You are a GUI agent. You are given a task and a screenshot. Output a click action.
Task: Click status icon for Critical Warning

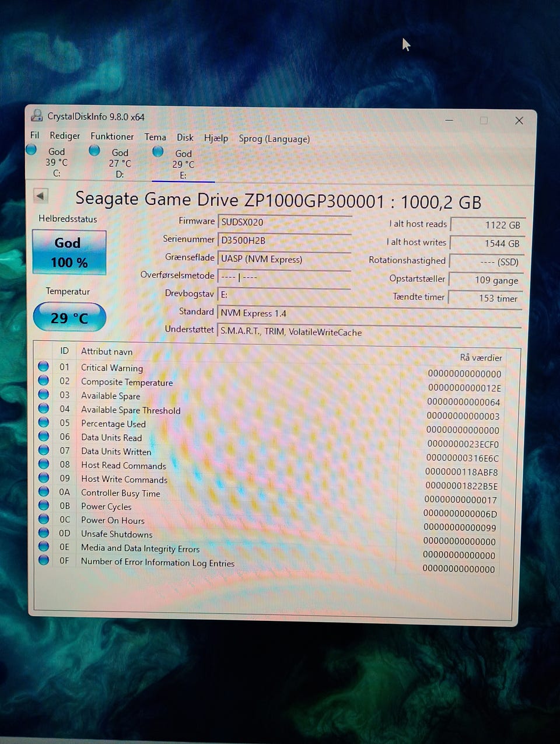(x=43, y=366)
